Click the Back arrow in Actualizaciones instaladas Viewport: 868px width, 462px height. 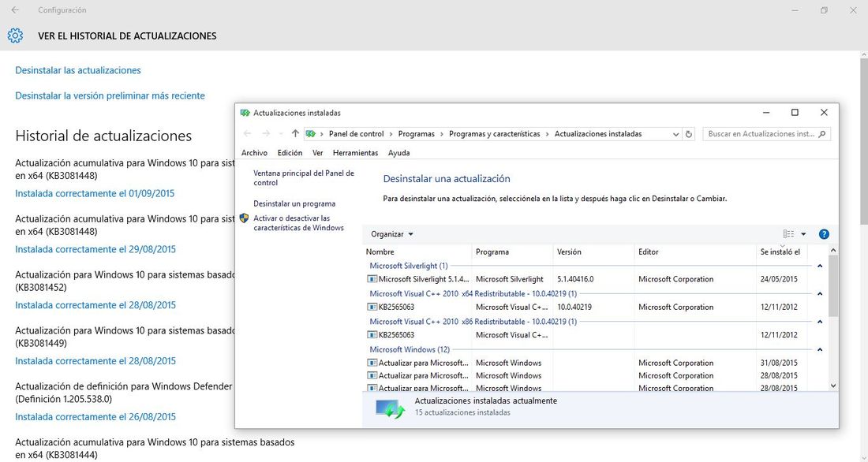click(248, 134)
